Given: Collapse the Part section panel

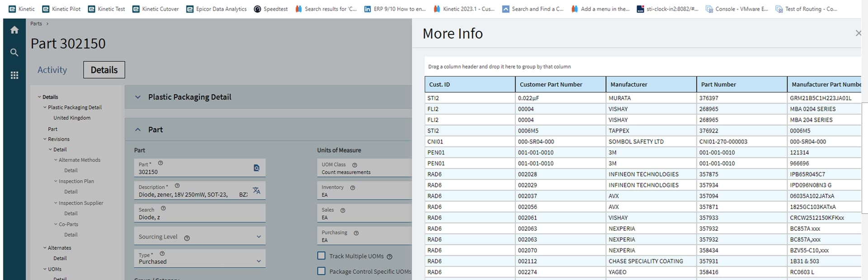Looking at the screenshot, I should (x=138, y=130).
